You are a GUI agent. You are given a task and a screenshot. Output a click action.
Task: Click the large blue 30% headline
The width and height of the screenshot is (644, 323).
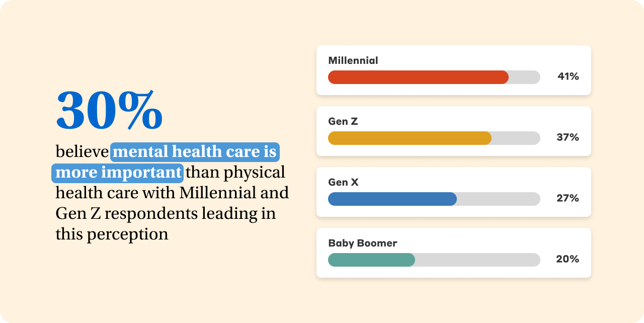point(109,112)
